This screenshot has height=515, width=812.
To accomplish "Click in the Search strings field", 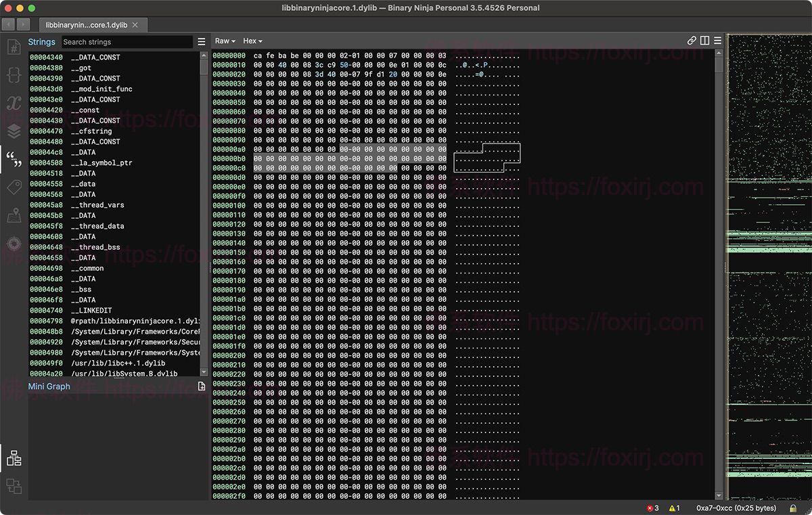I will [127, 42].
